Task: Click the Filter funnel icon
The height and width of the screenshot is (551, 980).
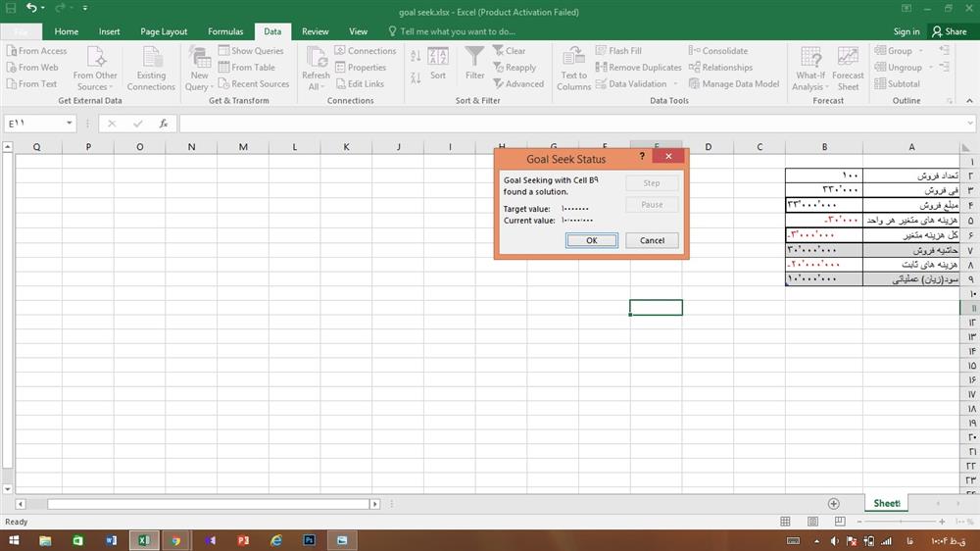Action: (474, 63)
